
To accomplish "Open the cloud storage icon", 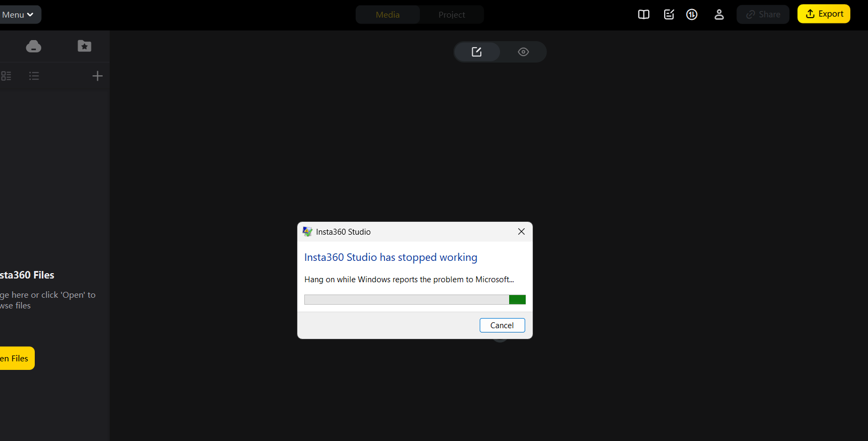I will (x=34, y=47).
